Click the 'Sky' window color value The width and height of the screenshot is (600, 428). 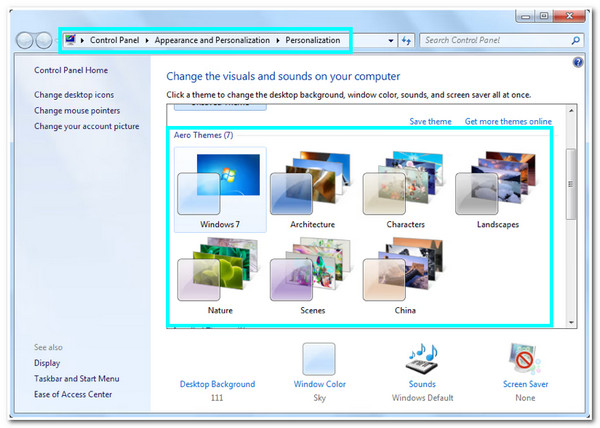click(320, 398)
